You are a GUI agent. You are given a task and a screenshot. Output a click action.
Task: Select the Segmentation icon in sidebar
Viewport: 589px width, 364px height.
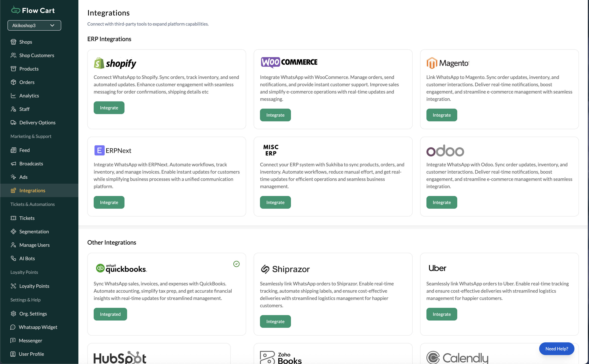14,231
